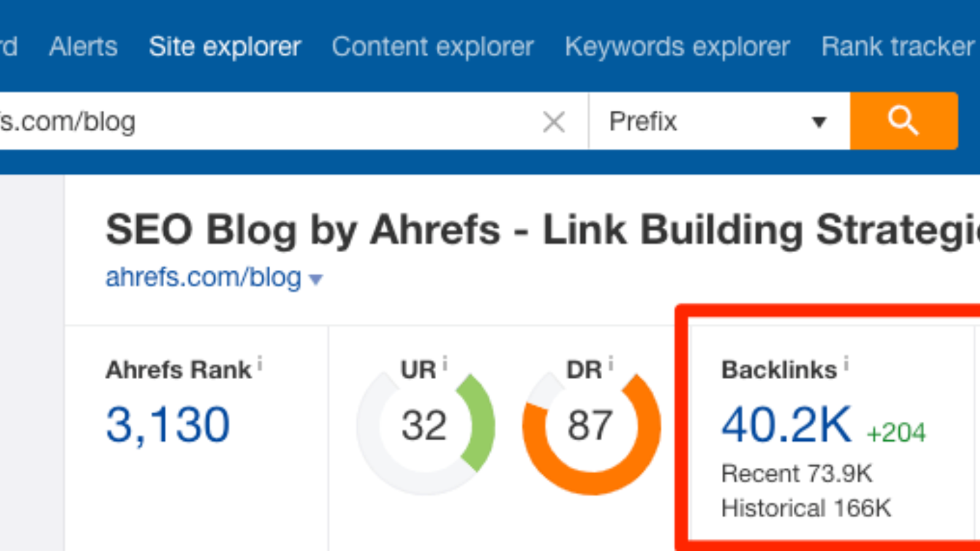
Task: Click the Ahrefs Rank label
Action: (178, 370)
